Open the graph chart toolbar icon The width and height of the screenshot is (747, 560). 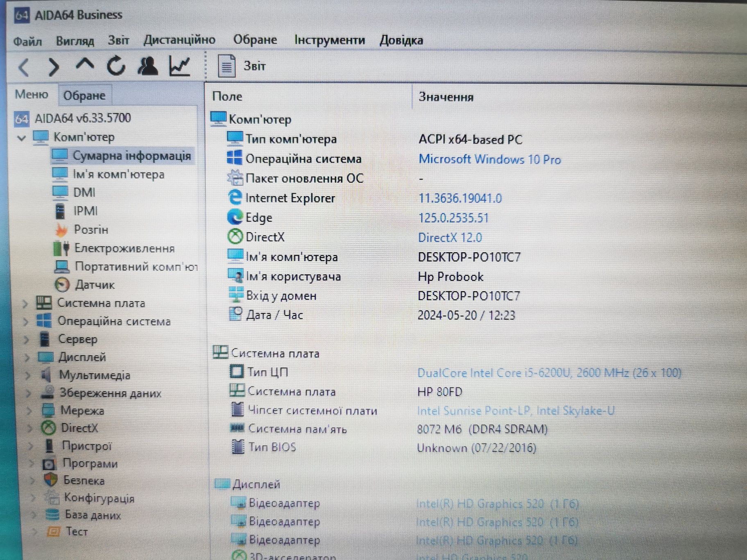click(180, 65)
